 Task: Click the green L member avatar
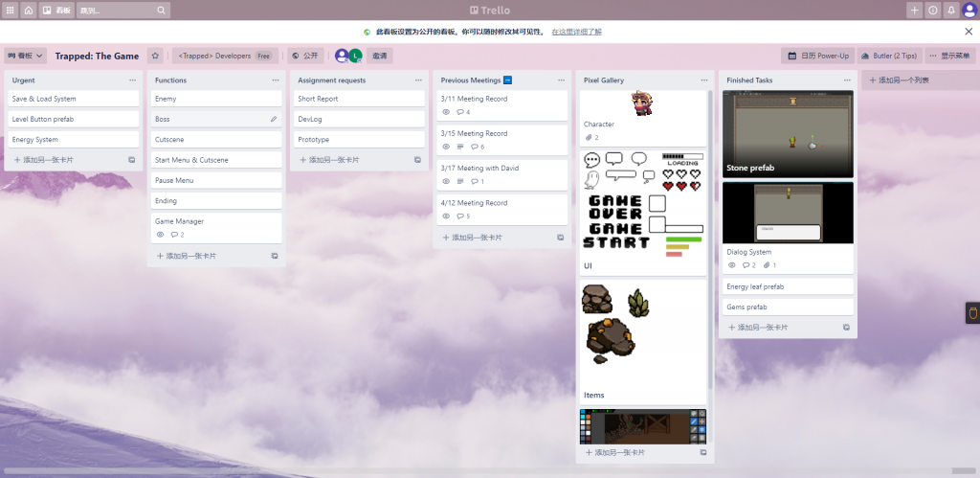click(x=355, y=56)
